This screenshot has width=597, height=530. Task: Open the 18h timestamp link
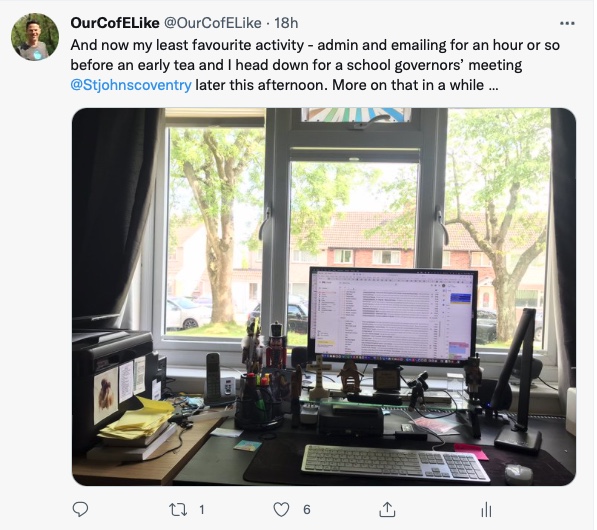[x=286, y=23]
